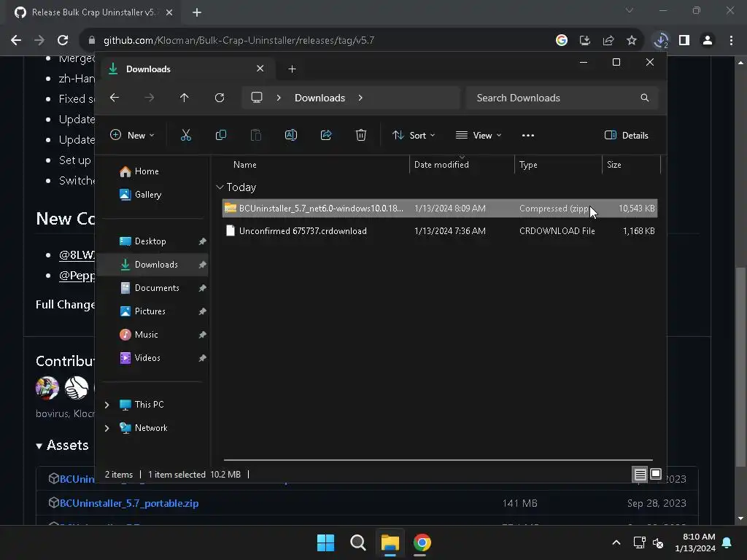Image resolution: width=747 pixels, height=560 pixels.
Task: Expand Network in navigation pane
Action: (x=107, y=428)
